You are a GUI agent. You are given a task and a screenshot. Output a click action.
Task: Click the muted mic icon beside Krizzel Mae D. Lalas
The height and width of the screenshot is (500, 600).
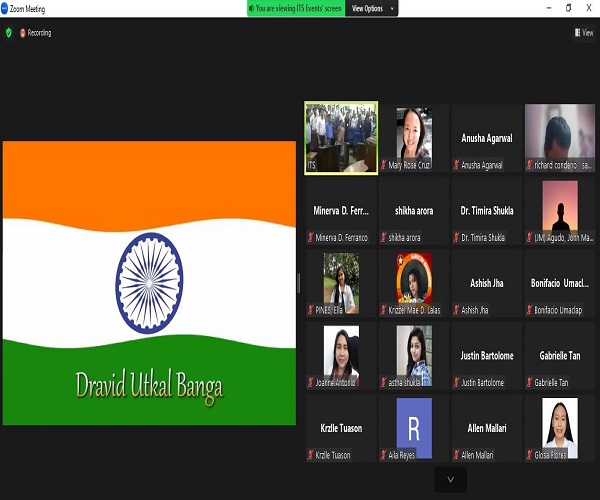pos(383,310)
